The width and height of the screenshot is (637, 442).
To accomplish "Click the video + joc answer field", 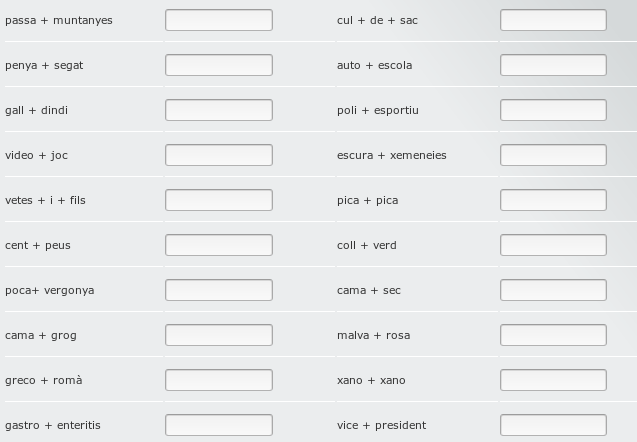I will coord(218,155).
